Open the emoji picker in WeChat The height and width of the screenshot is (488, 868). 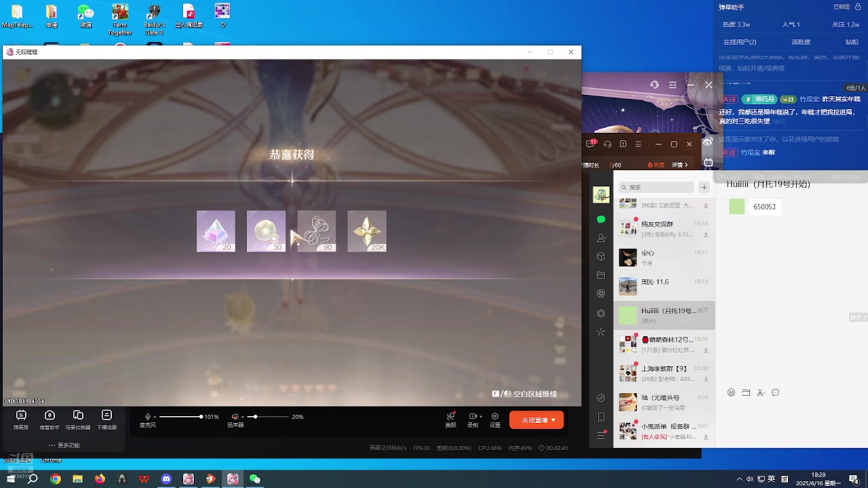[731, 392]
